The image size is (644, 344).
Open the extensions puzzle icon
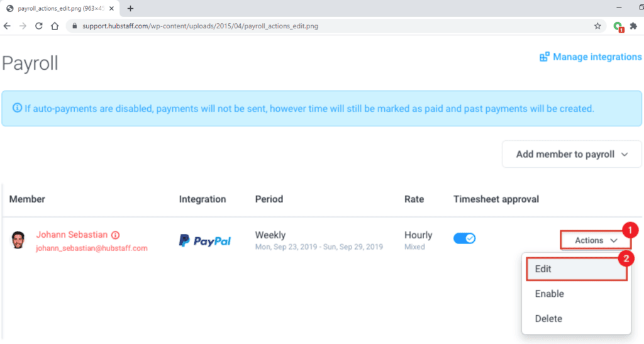point(634,26)
